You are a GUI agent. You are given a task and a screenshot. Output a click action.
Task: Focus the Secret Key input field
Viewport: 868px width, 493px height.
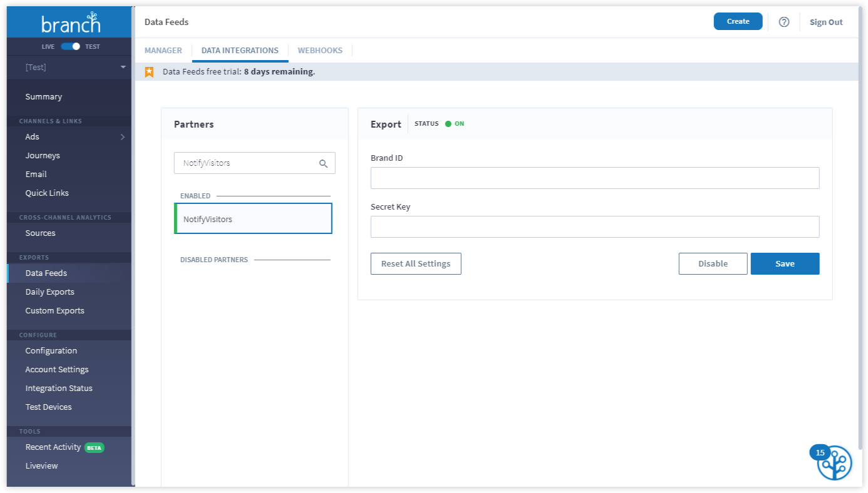pyautogui.click(x=595, y=227)
